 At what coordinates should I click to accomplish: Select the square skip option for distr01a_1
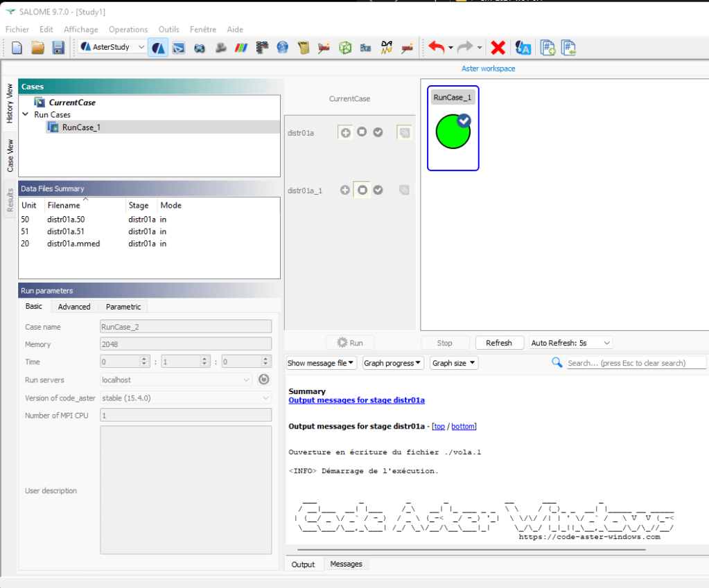click(362, 190)
